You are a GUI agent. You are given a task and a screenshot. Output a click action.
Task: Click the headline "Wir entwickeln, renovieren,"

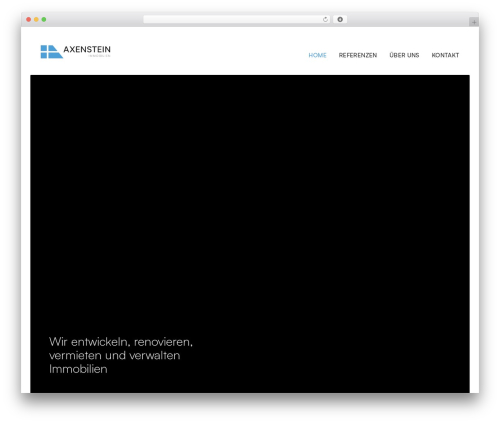click(121, 342)
